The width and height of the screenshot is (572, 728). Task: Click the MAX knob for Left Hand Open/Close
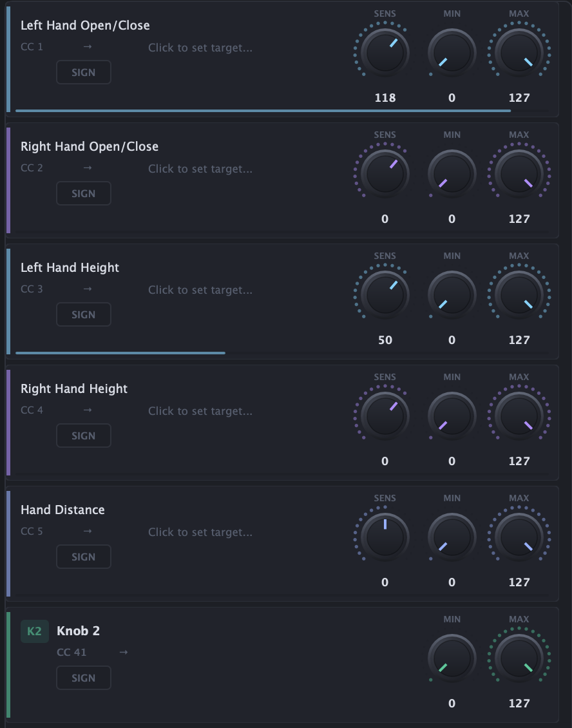point(519,53)
